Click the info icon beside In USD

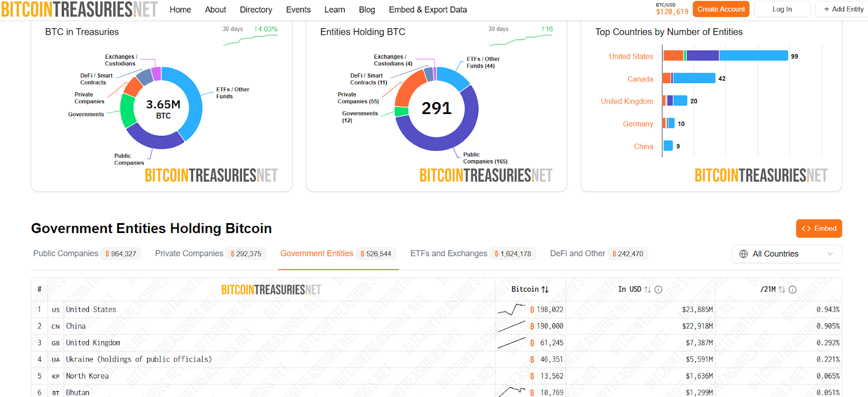click(x=659, y=289)
